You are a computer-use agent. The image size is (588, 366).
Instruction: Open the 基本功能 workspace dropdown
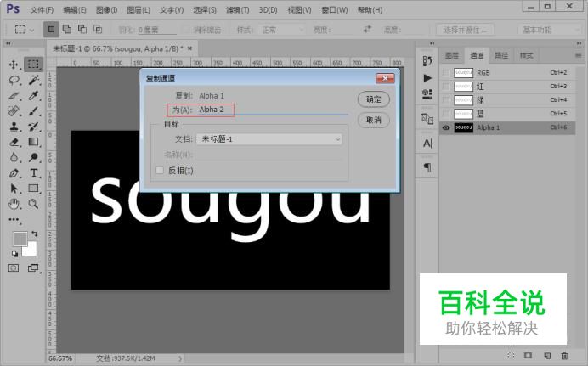point(550,30)
